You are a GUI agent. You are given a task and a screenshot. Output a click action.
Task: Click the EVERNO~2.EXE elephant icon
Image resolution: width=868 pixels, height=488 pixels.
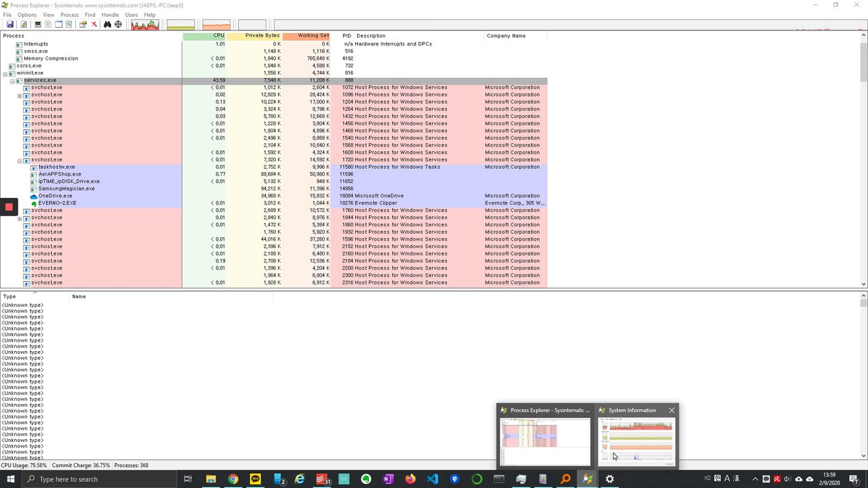pyautogui.click(x=34, y=203)
